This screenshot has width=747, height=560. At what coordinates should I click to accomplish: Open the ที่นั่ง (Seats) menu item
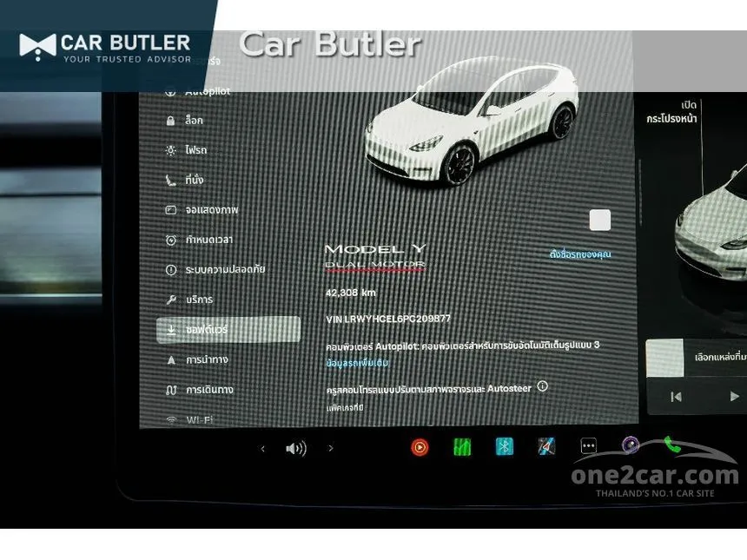click(x=184, y=180)
